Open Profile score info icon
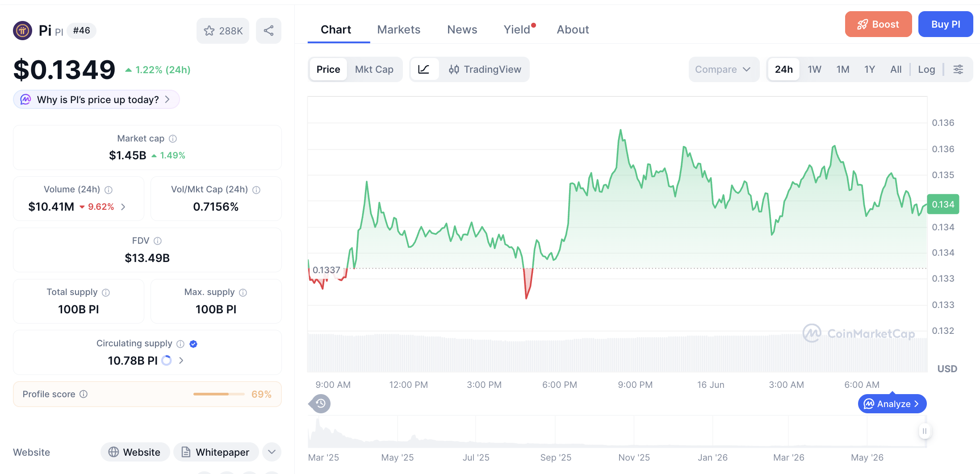This screenshot has width=980, height=474. tap(84, 394)
